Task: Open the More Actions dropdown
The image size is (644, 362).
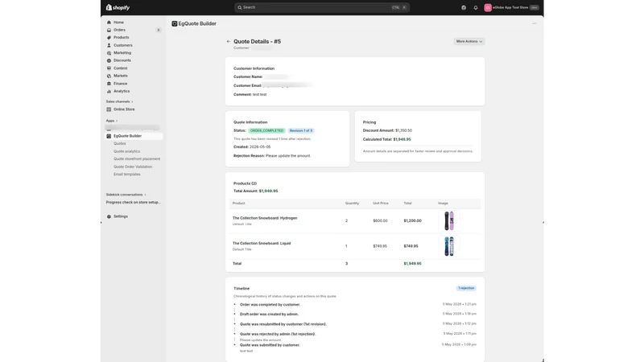Action: [469, 42]
